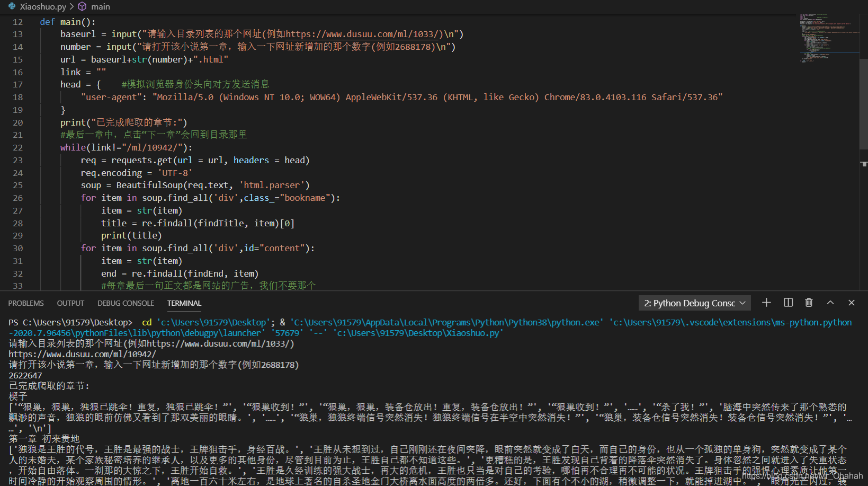Open terminal URL https://www.dusuu.com/ml/10942/
The width and height of the screenshot is (868, 486).
[82, 354]
